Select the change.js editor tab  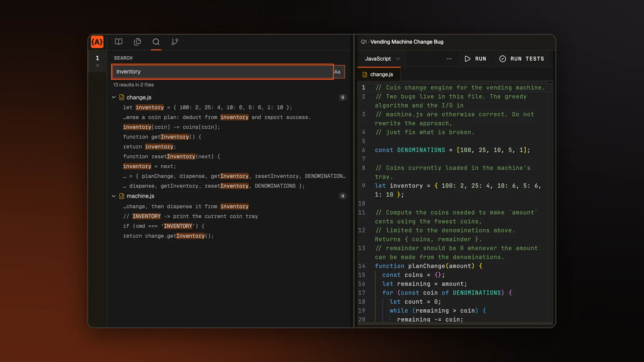click(378, 74)
